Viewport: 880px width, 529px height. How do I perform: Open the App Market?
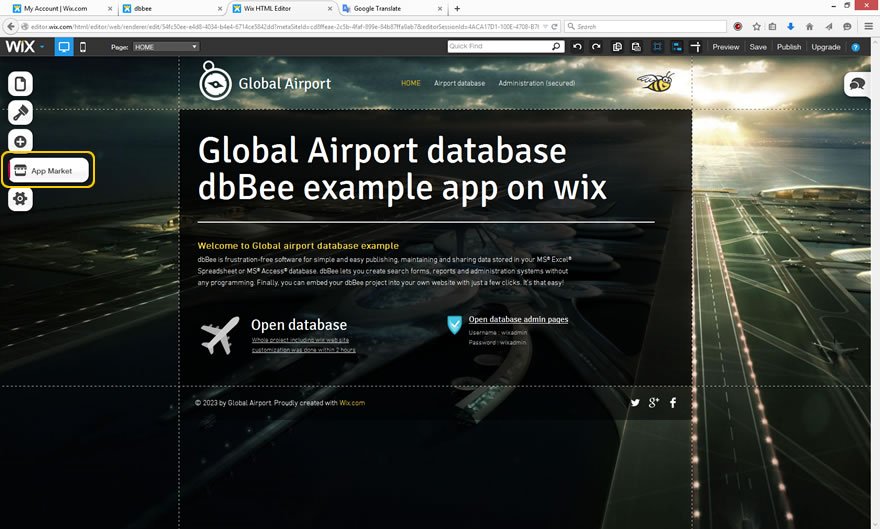coord(48,170)
